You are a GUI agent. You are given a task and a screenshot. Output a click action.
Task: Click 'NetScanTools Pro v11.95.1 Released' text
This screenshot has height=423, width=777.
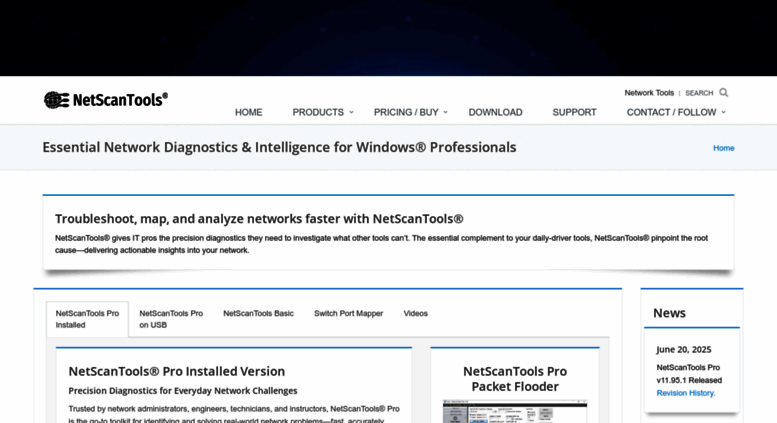click(689, 374)
